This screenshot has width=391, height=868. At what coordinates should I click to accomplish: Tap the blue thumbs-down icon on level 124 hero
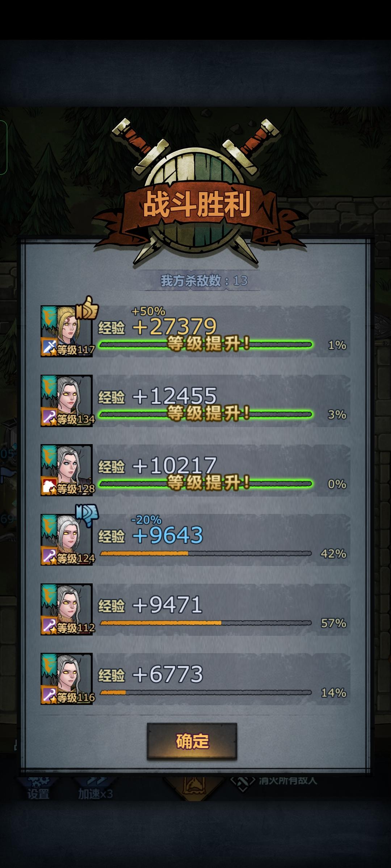87,515
